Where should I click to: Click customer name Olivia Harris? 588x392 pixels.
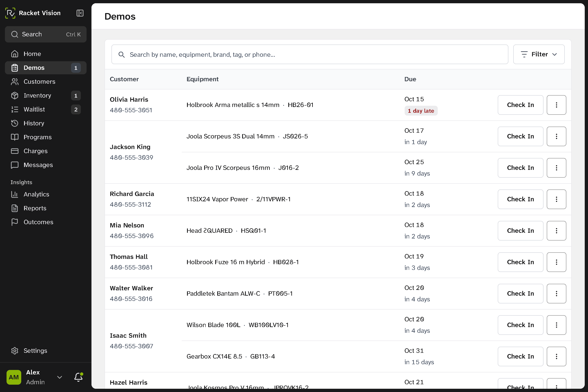point(129,99)
